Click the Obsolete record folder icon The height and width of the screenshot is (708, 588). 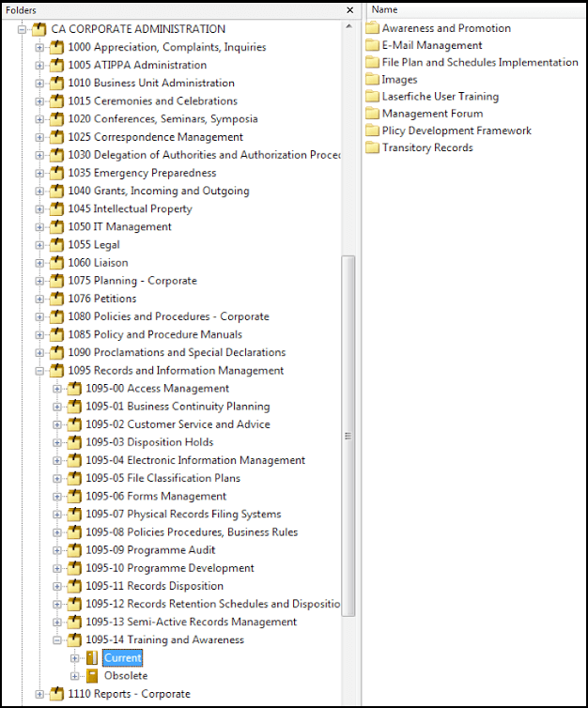[x=92, y=676]
